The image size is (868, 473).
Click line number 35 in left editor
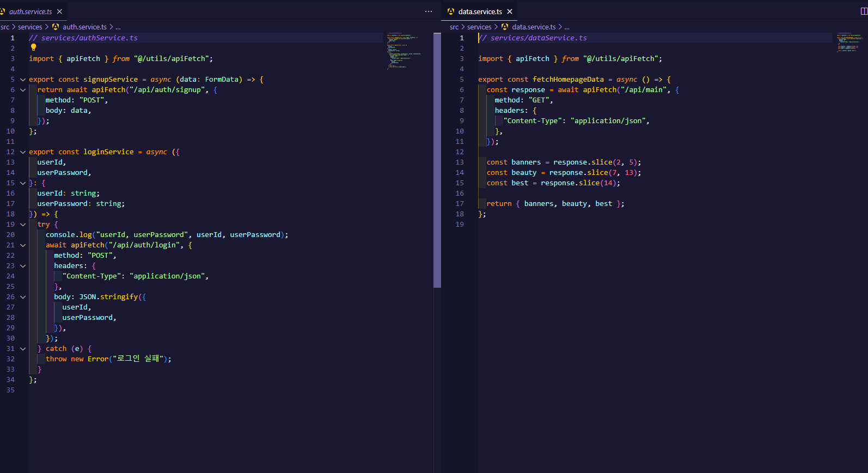(10, 390)
